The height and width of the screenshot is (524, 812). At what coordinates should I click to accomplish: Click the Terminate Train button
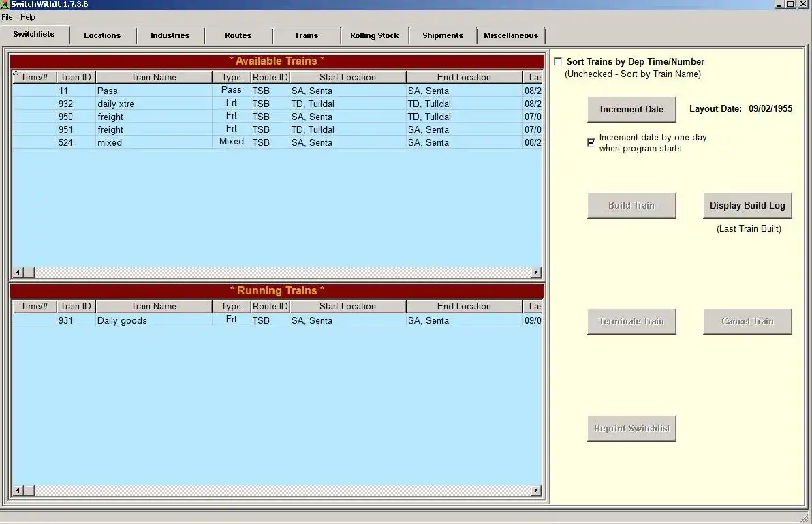point(631,321)
